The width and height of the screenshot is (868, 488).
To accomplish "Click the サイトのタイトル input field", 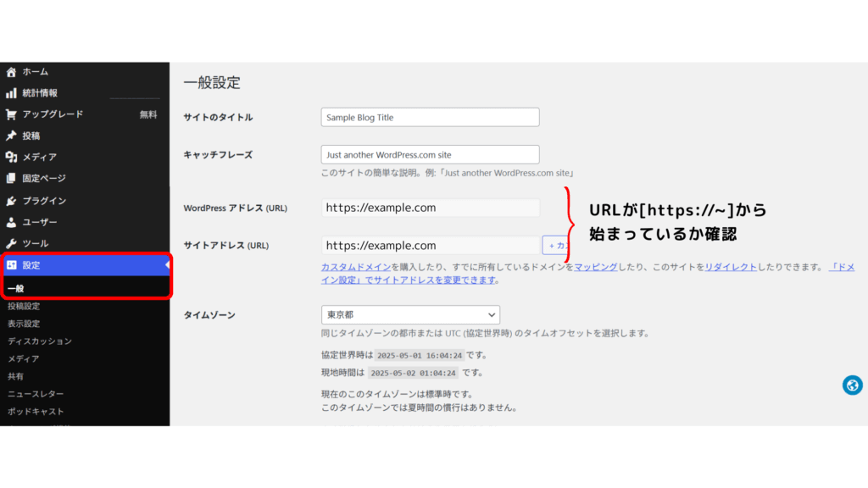I will tap(430, 117).
